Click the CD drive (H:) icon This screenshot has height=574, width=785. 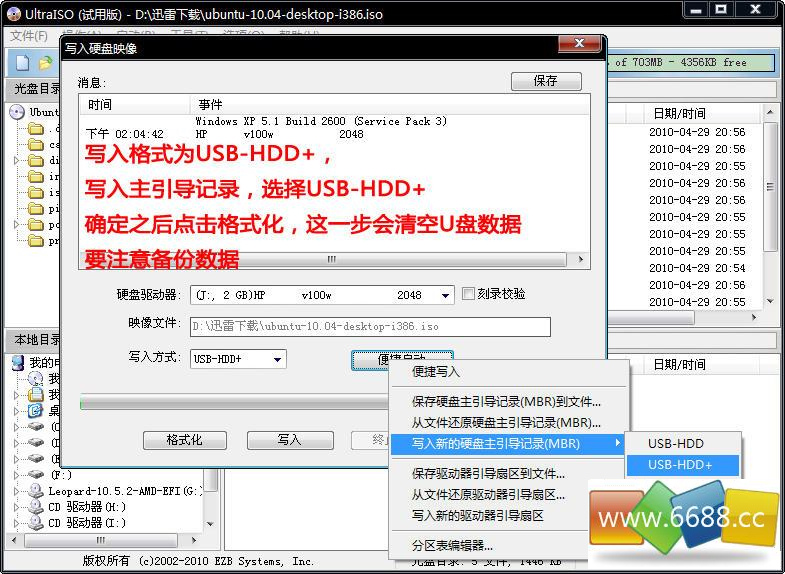click(x=36, y=507)
